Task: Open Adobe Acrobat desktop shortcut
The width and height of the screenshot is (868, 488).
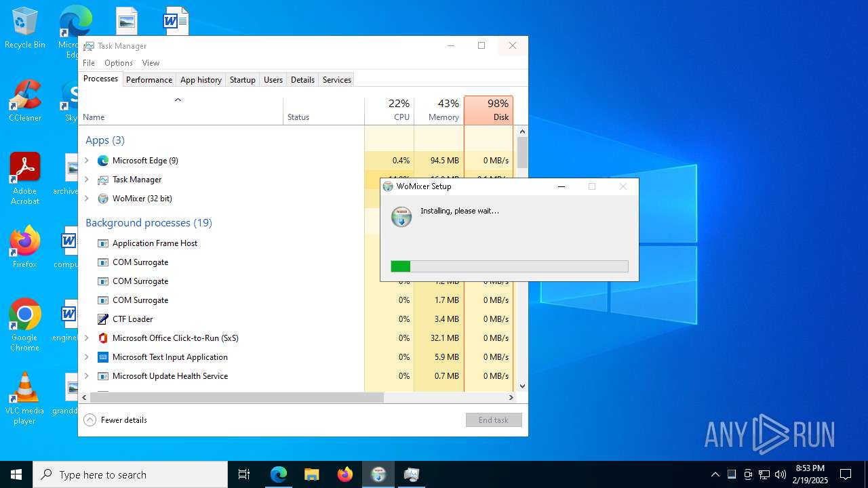Action: [x=25, y=179]
